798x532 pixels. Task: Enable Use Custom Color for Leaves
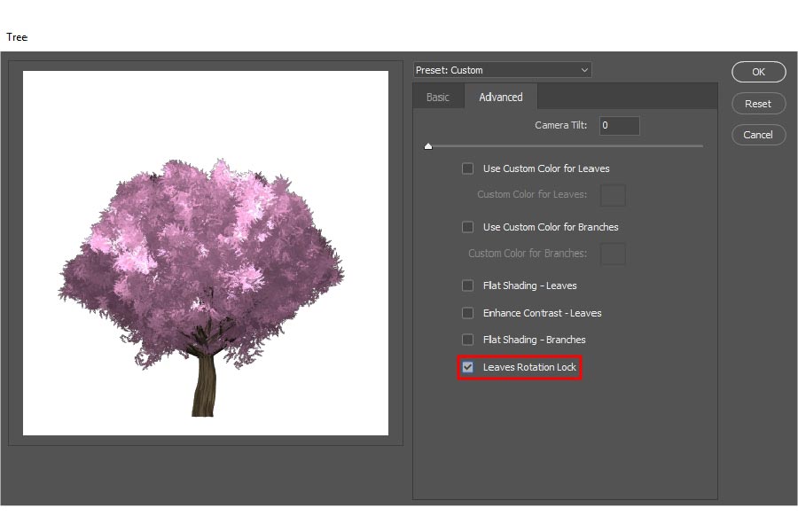click(467, 168)
